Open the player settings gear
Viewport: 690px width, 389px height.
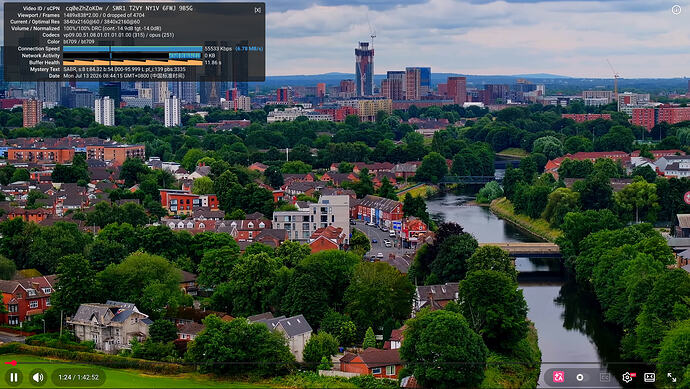[628, 377]
